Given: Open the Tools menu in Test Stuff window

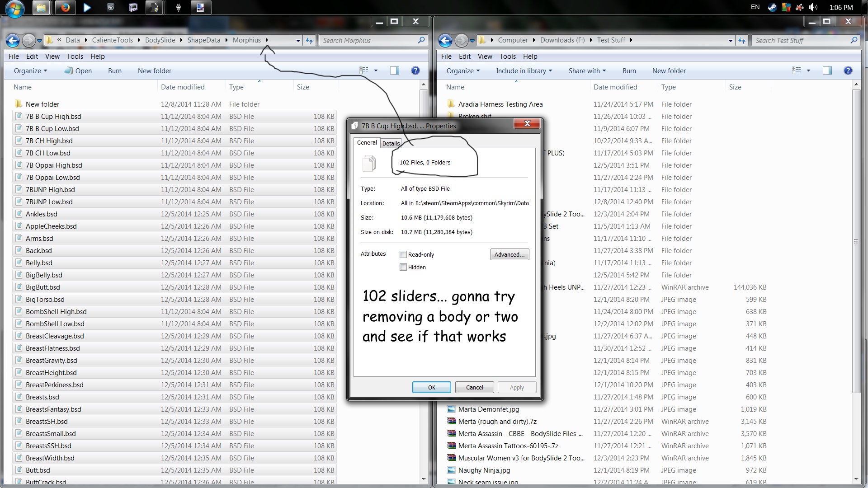Looking at the screenshot, I should pyautogui.click(x=507, y=56).
